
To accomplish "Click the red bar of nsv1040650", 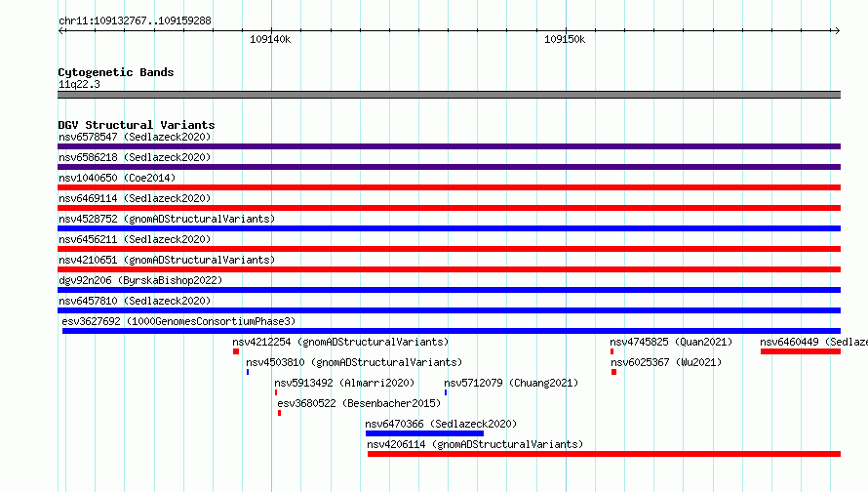I will click(x=449, y=187).
